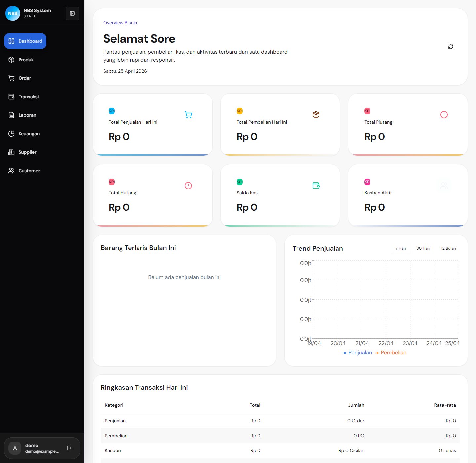Click the Total Penjualan Hari Ini label

pos(133,122)
